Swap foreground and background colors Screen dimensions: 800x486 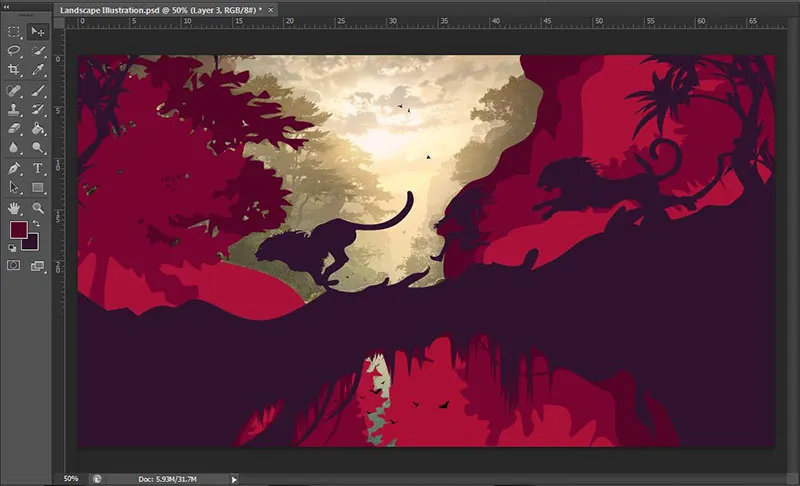click(36, 223)
